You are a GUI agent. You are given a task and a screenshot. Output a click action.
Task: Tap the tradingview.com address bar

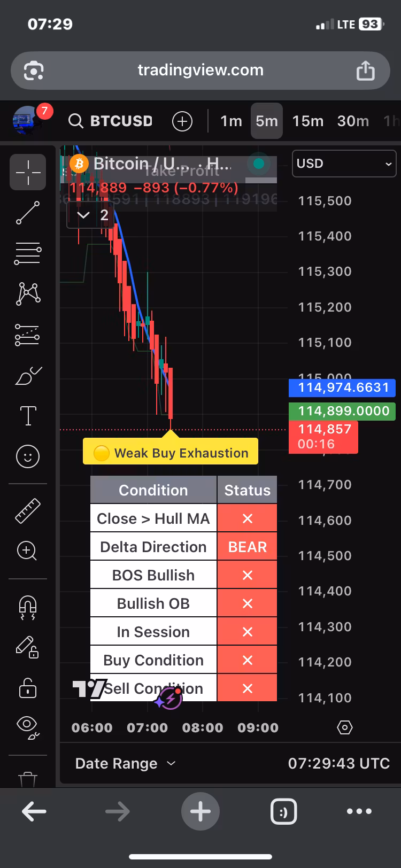point(200,70)
